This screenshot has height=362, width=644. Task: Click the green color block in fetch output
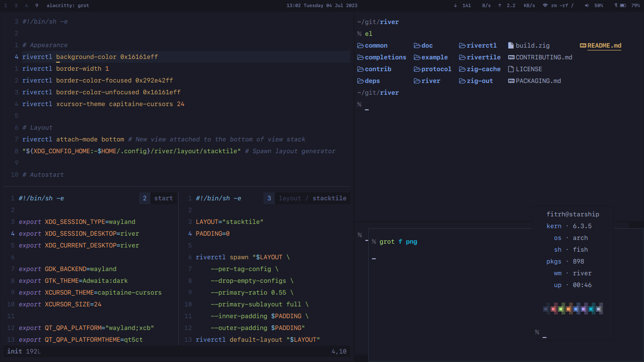[x=561, y=309]
